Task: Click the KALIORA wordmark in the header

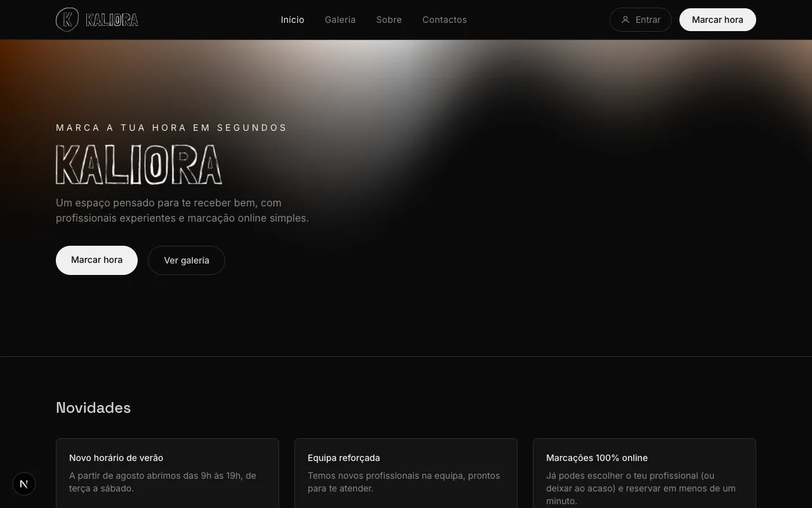Action: pos(112,20)
